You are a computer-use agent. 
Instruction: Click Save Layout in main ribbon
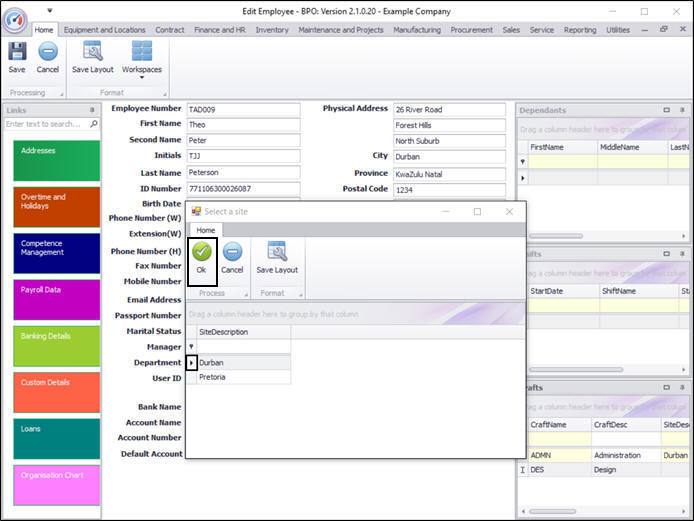click(x=93, y=57)
